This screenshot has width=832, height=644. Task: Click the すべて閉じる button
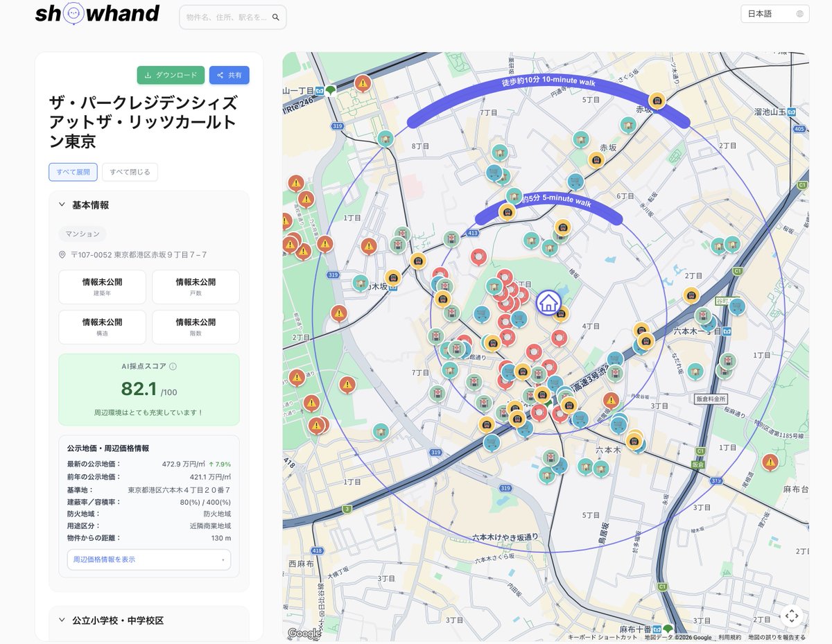tap(130, 172)
